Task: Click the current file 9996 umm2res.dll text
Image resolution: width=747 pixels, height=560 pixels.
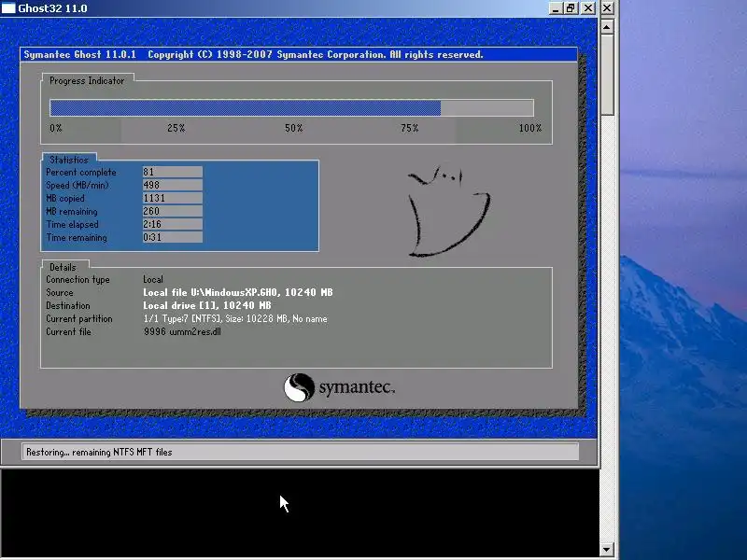Action: click(x=182, y=331)
